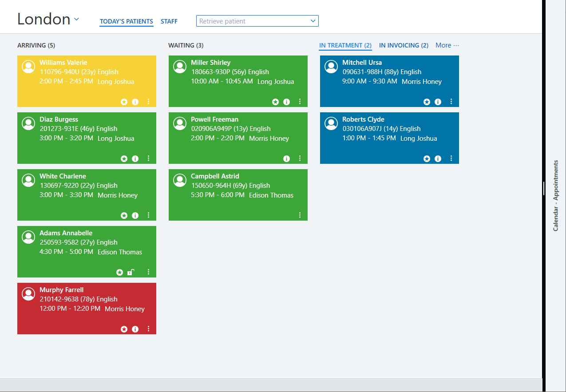Expand the London location dropdown chevron
The width and height of the screenshot is (566, 392).
76,19
